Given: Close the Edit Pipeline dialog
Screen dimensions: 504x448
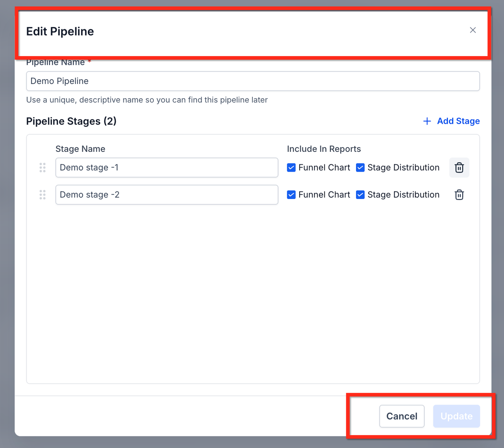Looking at the screenshot, I should [473, 30].
